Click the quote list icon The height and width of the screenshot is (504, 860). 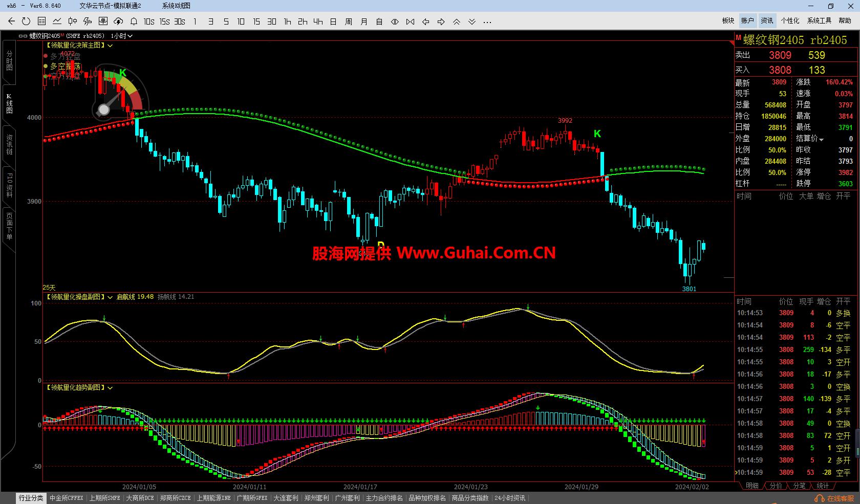pos(41,21)
